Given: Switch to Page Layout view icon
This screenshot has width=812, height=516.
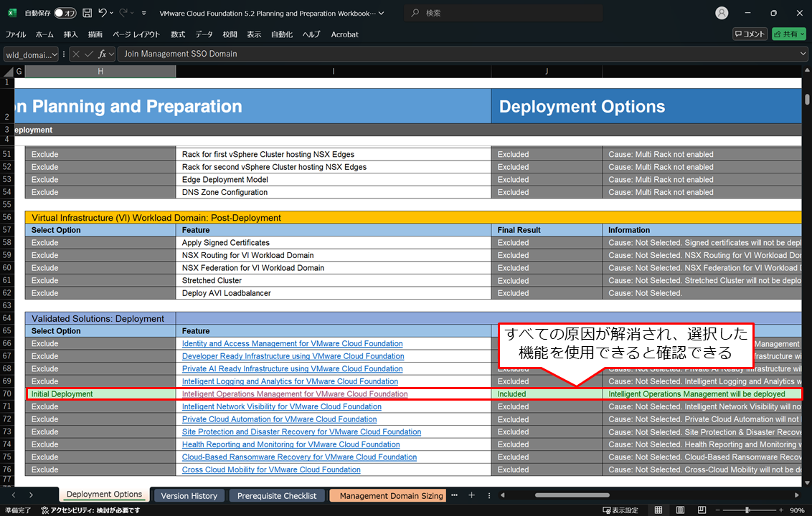Looking at the screenshot, I should (680, 510).
